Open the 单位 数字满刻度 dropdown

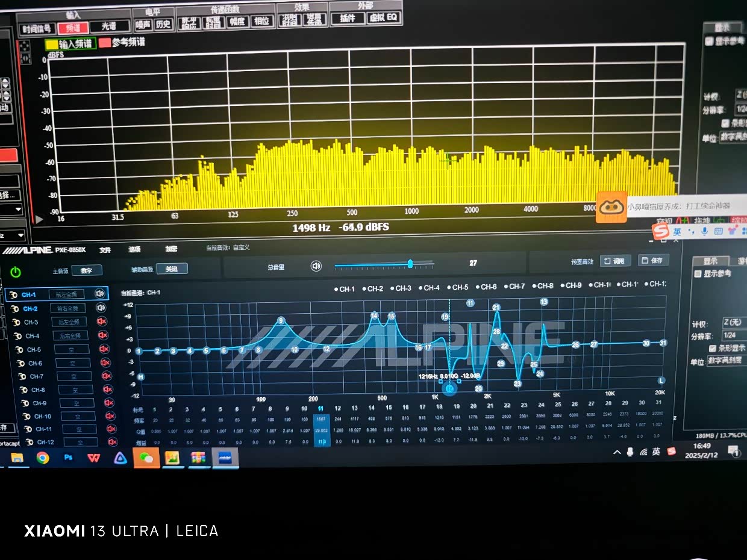click(x=727, y=361)
